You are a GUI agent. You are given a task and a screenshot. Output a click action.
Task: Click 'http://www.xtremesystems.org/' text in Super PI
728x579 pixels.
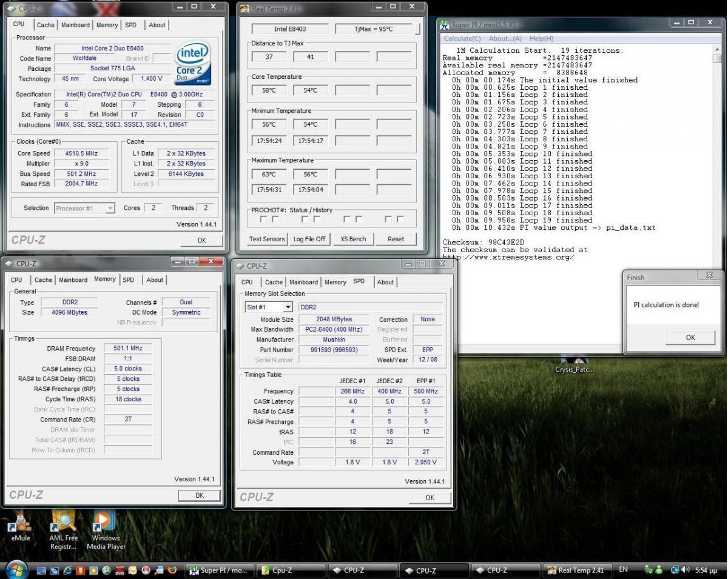click(x=508, y=256)
